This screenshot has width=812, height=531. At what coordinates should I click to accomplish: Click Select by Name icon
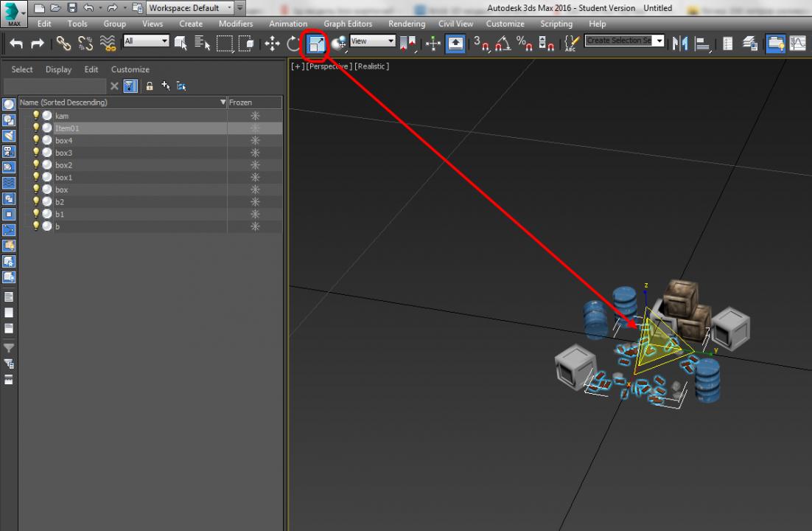point(203,44)
